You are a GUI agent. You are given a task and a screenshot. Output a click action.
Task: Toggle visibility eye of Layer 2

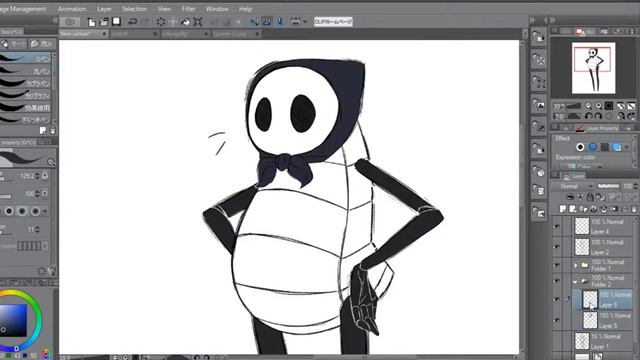[x=557, y=247]
